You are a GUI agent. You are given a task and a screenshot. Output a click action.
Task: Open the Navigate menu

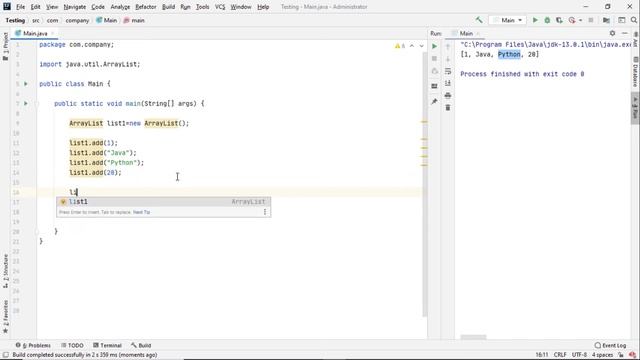pyautogui.click(x=75, y=7)
